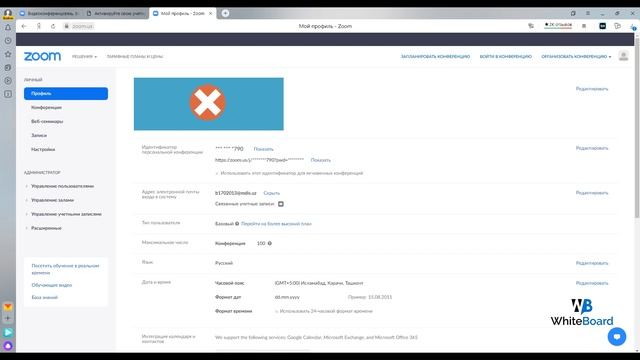Open Посетить обучение в реальном времени link
Viewport: 640px width, 360px height.
pos(65,269)
